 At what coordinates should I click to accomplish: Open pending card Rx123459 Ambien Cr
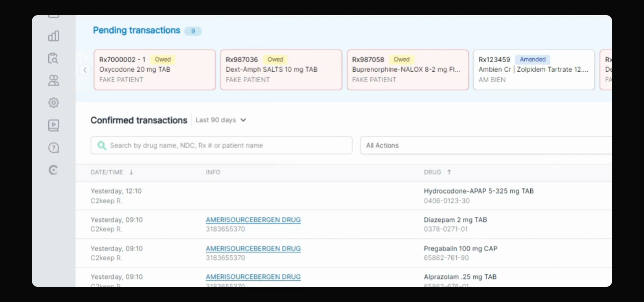point(534,70)
